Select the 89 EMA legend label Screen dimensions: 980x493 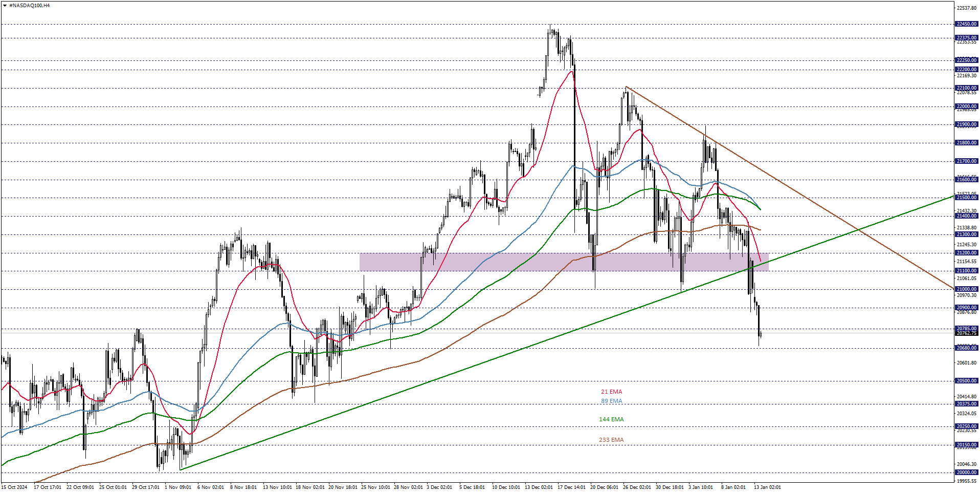(611, 401)
